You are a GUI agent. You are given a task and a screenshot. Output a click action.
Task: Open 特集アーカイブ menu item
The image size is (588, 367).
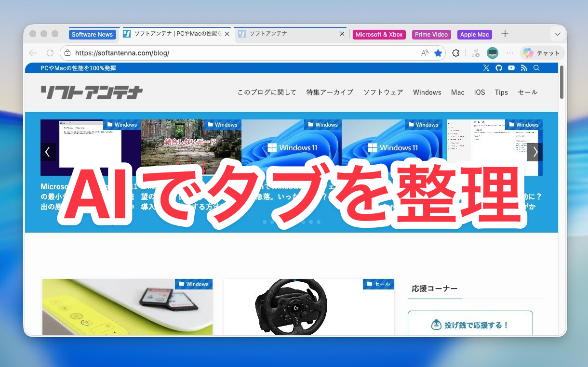(x=330, y=92)
